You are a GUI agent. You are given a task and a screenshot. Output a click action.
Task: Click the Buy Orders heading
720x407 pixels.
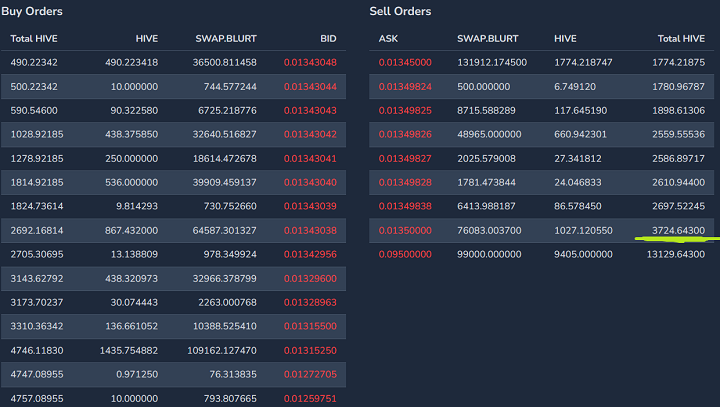point(32,12)
